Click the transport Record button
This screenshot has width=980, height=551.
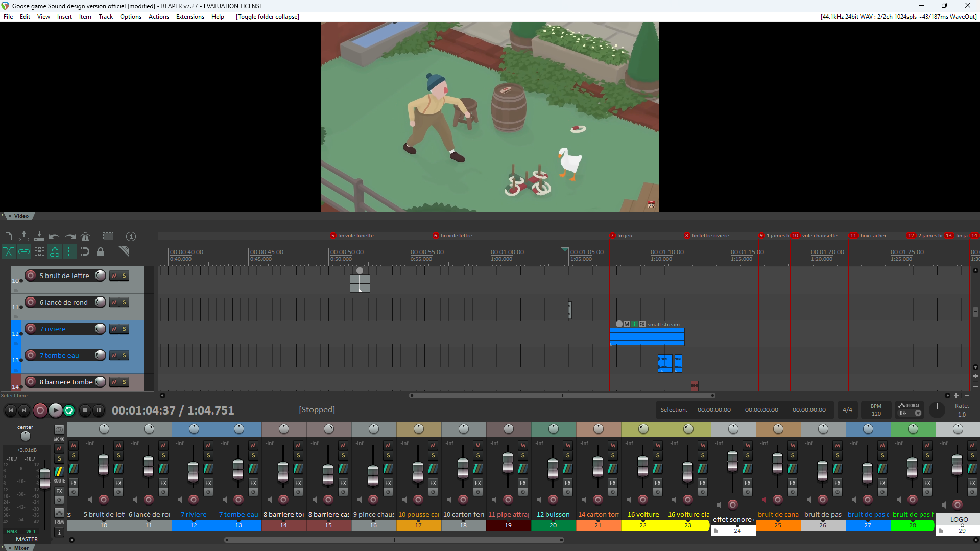click(x=40, y=410)
